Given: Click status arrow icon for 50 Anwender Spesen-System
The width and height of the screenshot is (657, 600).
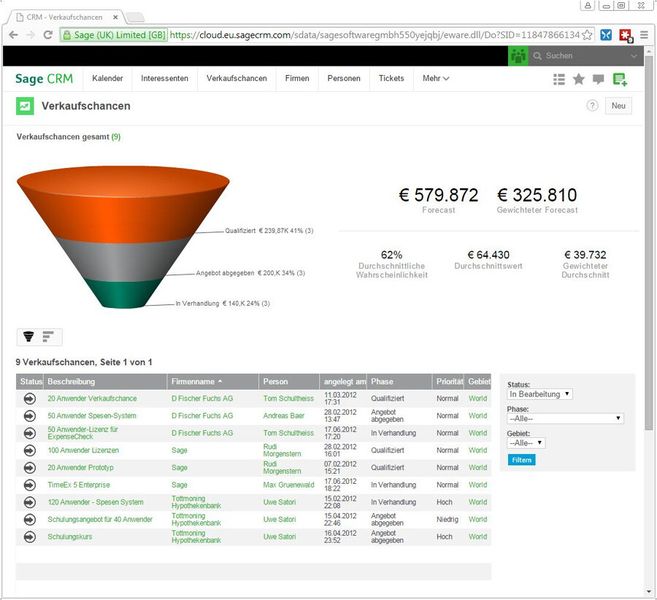Looking at the screenshot, I should coord(30,416).
